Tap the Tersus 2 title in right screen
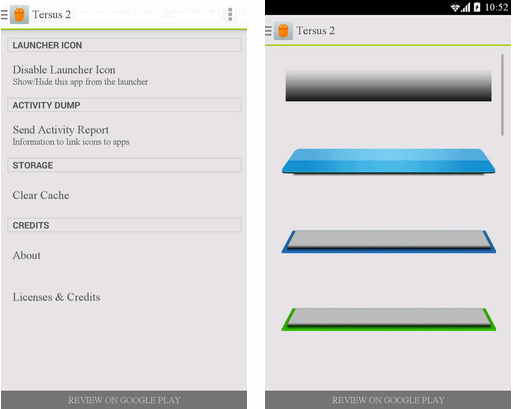513x409 pixels. tap(316, 31)
